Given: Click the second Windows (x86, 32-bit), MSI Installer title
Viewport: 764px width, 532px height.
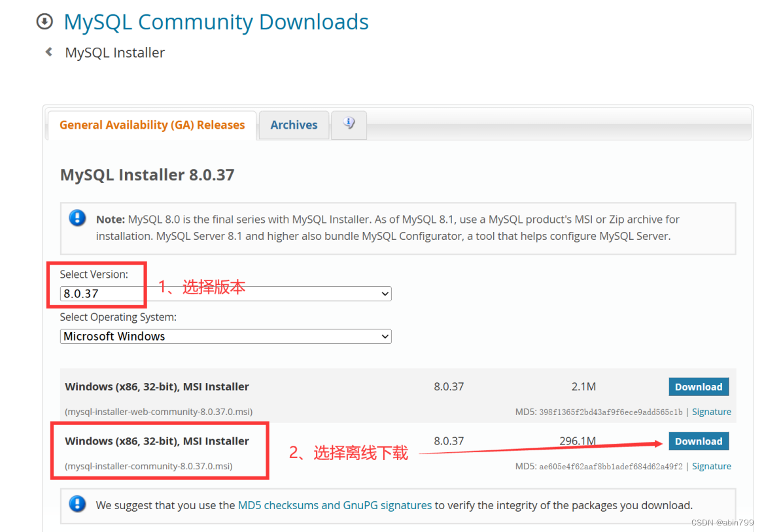Looking at the screenshot, I should (157, 441).
